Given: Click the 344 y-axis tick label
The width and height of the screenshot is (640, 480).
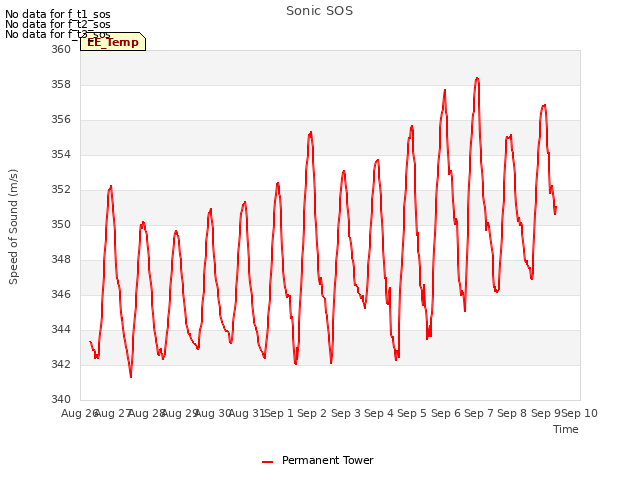Looking at the screenshot, I should [61, 329].
